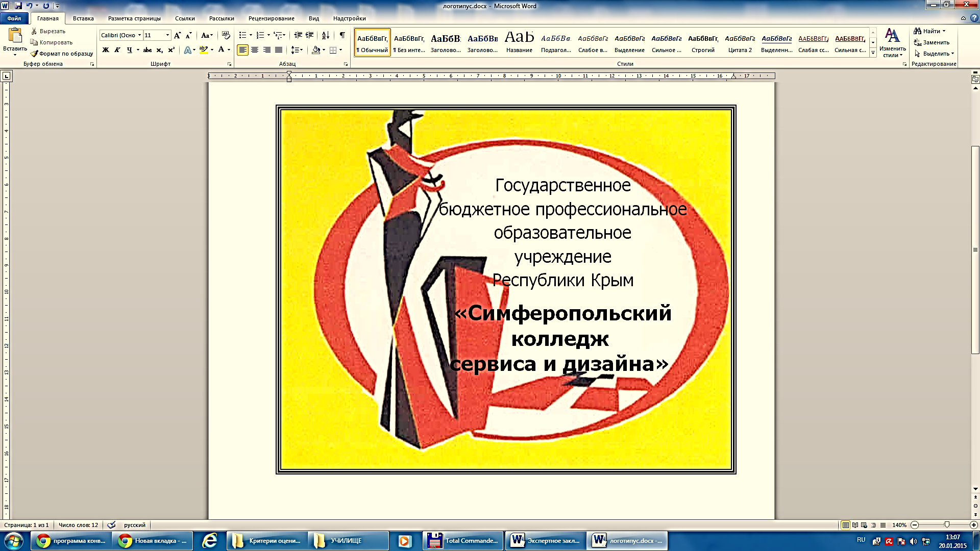The height and width of the screenshot is (551, 980).
Task: Open the Разметка страницы tab
Action: (134, 18)
